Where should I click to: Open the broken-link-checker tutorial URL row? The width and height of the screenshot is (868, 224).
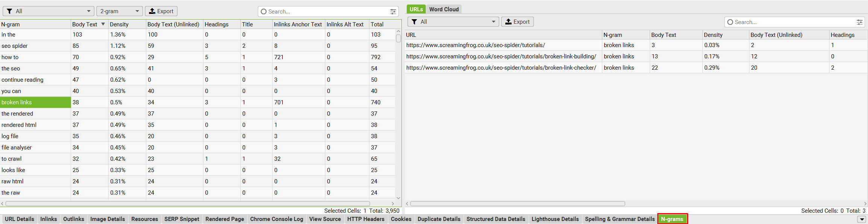click(x=501, y=68)
